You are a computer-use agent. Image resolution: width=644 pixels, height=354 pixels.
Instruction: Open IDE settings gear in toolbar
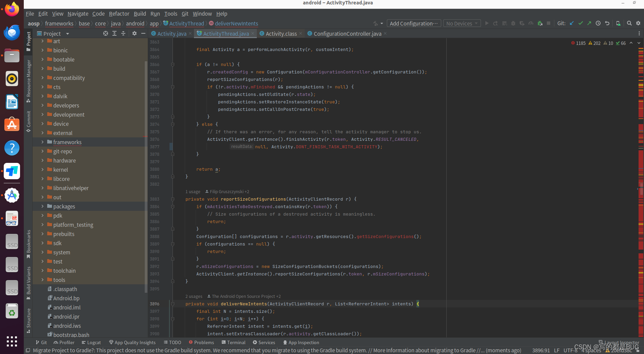pyautogui.click(x=638, y=23)
